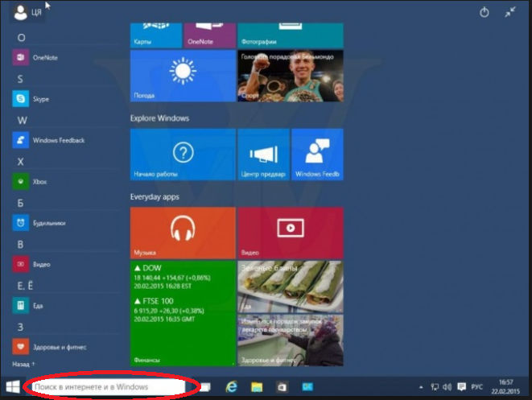This screenshot has width=532, height=400.
Task: Click the Поиск в интернете search box
Action: click(105, 387)
